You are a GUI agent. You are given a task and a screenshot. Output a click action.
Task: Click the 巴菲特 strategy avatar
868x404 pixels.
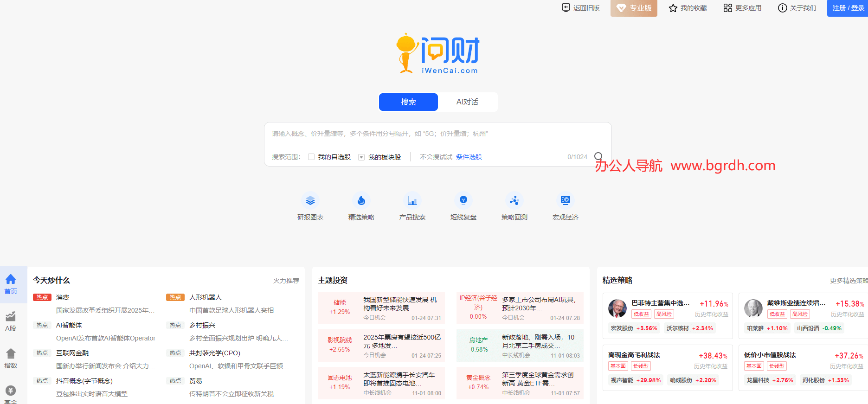tap(617, 308)
